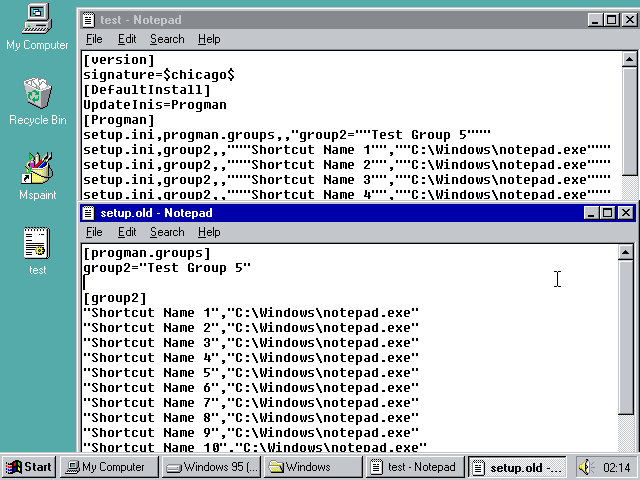640x480 pixels.
Task: Switch to Windows folder taskbar button
Action: point(312,467)
